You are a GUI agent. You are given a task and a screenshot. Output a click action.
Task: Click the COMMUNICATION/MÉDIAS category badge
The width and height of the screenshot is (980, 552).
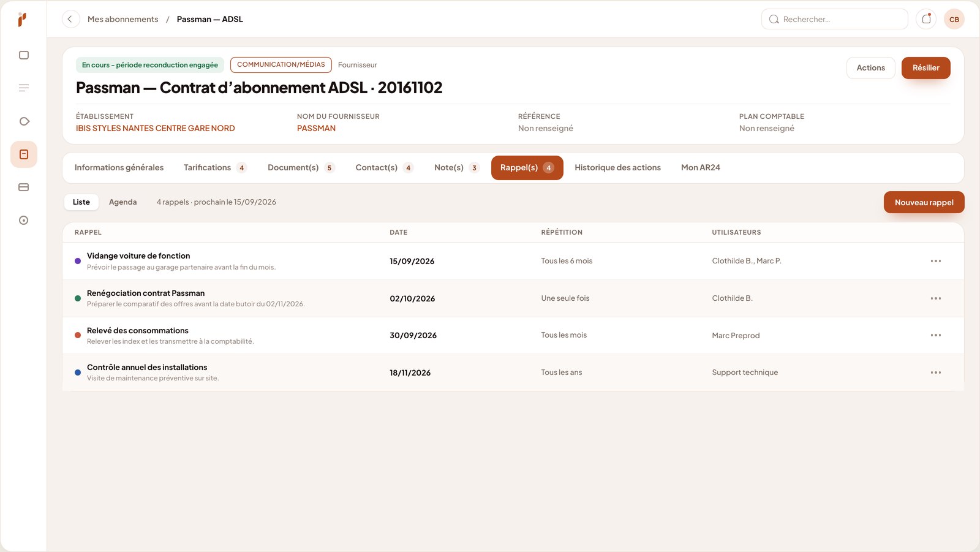tap(281, 64)
